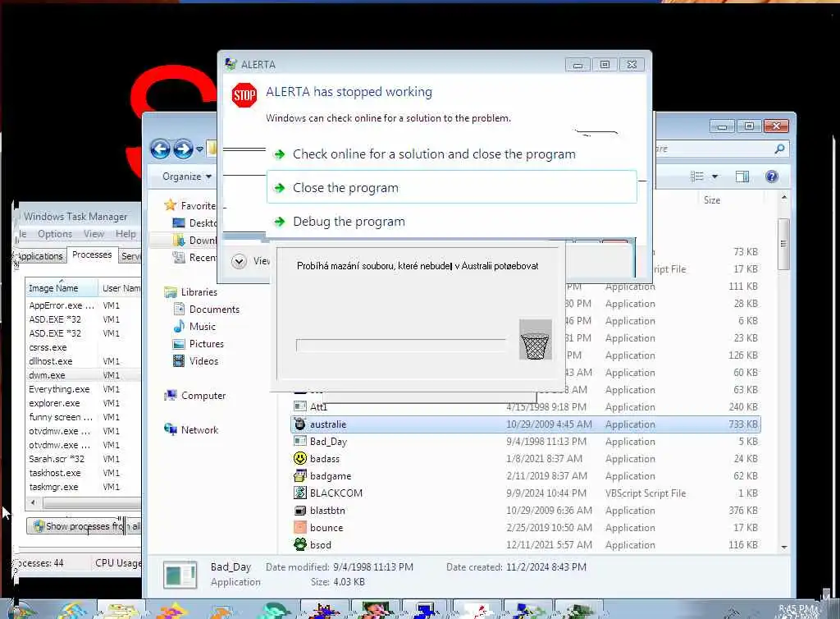Click the deletion progress bar
Image resolution: width=840 pixels, height=619 pixels.
400,346
